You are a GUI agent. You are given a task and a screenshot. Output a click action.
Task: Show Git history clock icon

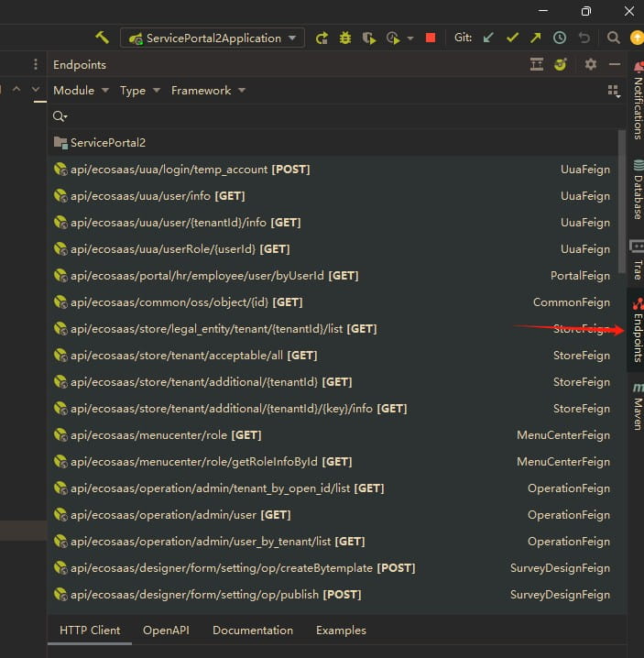[559, 38]
